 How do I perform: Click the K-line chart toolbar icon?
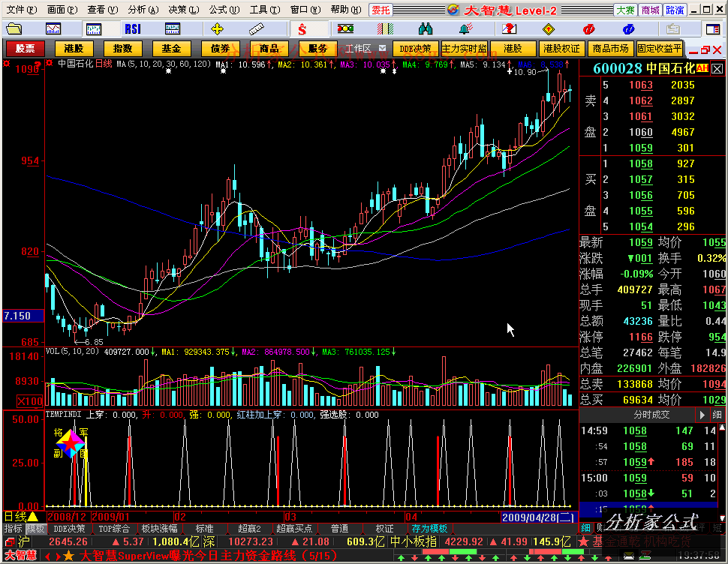[93, 29]
